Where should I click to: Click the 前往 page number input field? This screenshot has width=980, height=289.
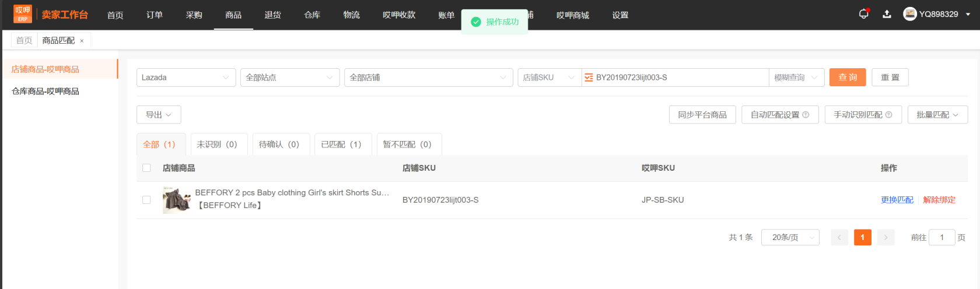(941, 237)
